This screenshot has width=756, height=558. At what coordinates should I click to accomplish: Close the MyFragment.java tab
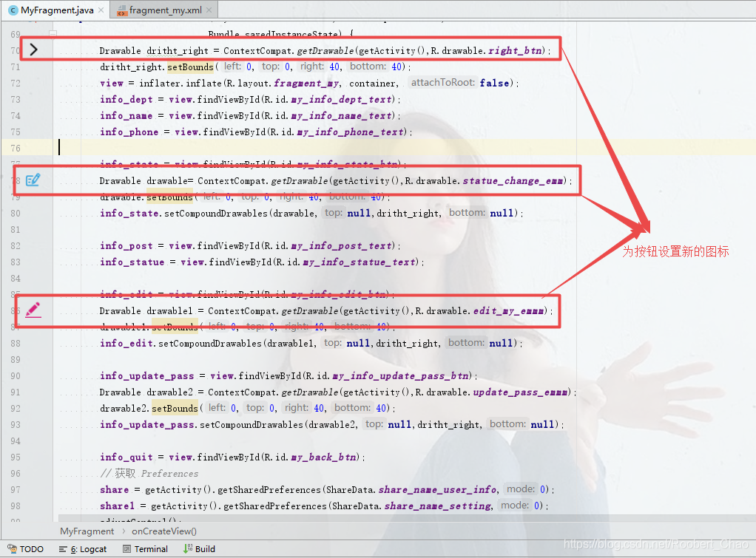click(x=101, y=10)
